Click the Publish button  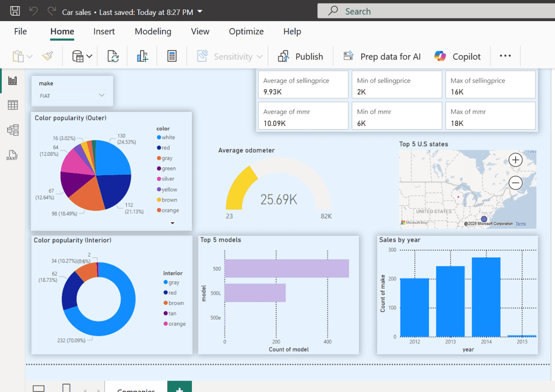(300, 56)
